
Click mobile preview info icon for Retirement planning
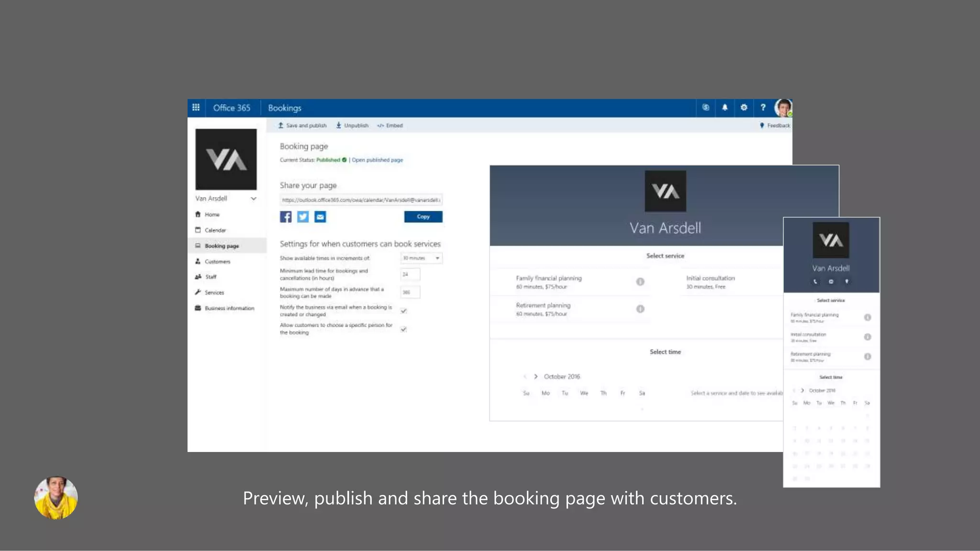(x=868, y=357)
